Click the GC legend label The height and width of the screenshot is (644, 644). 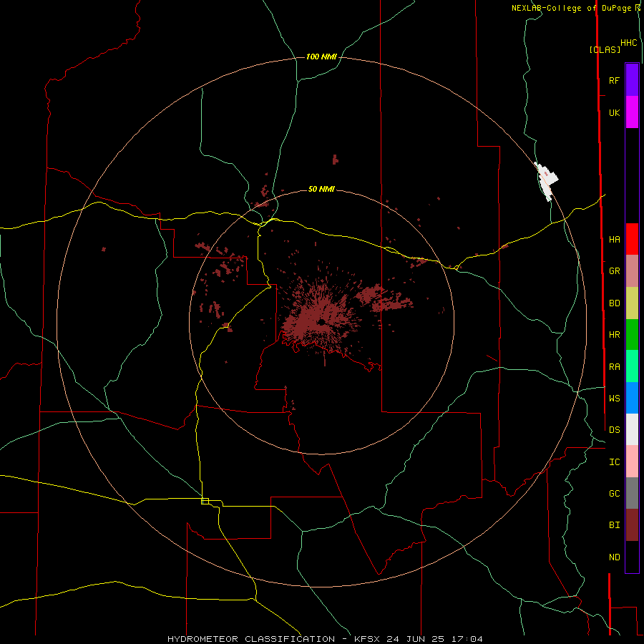tap(614, 493)
